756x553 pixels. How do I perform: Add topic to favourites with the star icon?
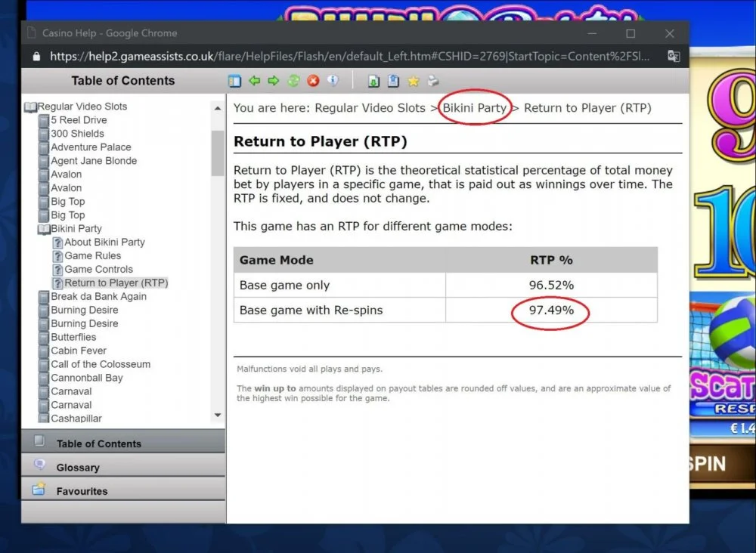coord(414,81)
